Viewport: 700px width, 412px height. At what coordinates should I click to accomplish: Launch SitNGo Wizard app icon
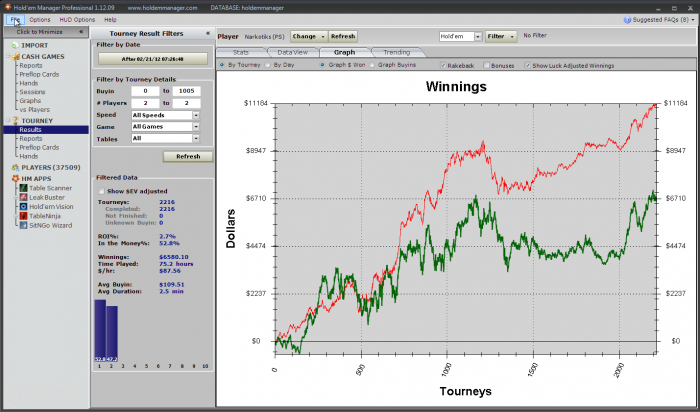click(x=24, y=225)
